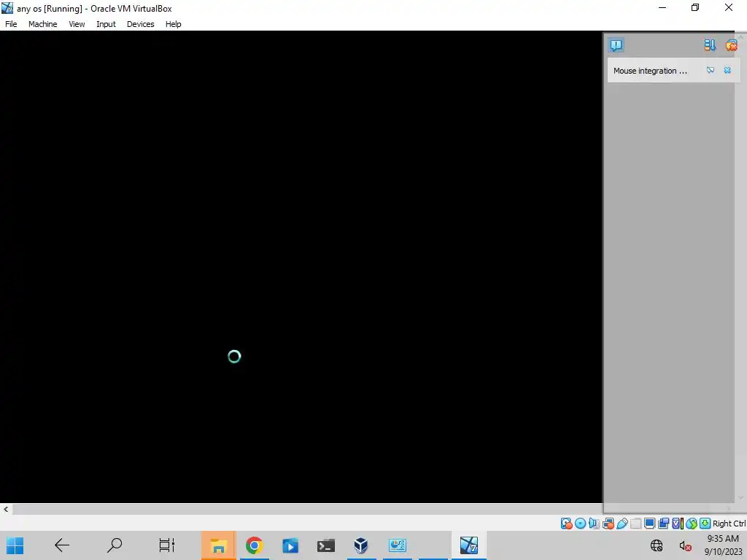
Task: Open the blue monitor settings taskbar app
Action: pos(398,545)
